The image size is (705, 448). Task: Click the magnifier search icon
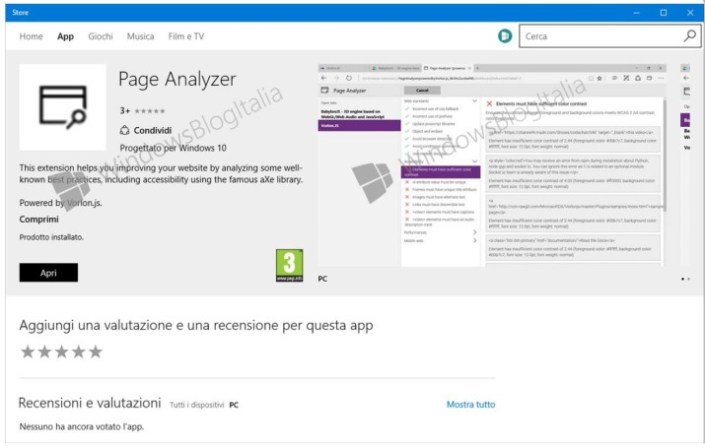click(x=690, y=36)
